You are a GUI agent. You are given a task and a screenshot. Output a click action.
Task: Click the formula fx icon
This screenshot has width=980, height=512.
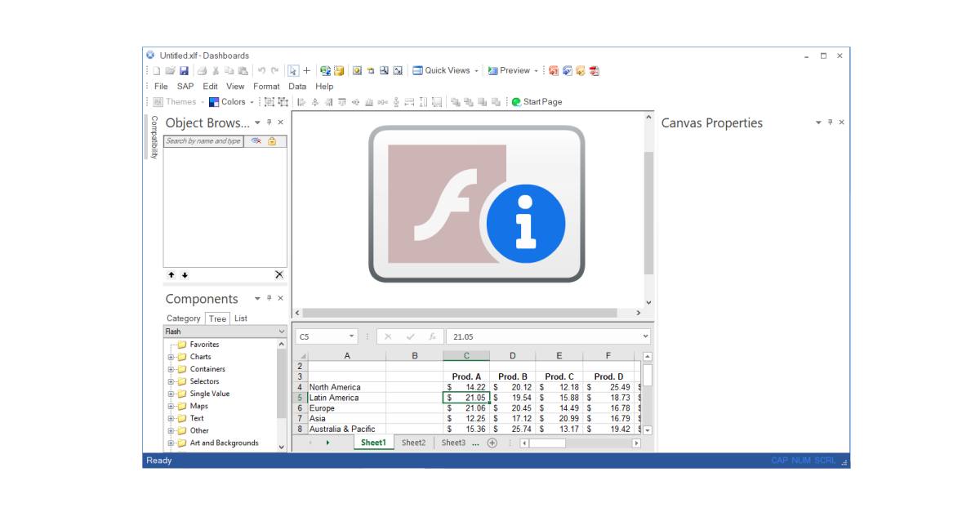[x=432, y=336]
